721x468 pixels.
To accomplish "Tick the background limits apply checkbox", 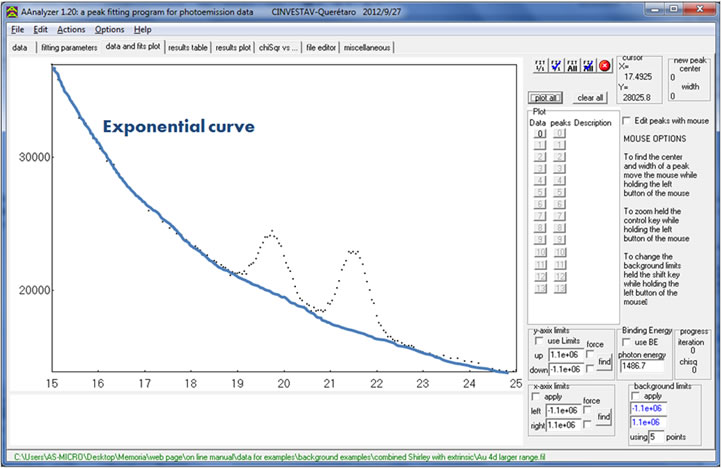I will 637,395.
